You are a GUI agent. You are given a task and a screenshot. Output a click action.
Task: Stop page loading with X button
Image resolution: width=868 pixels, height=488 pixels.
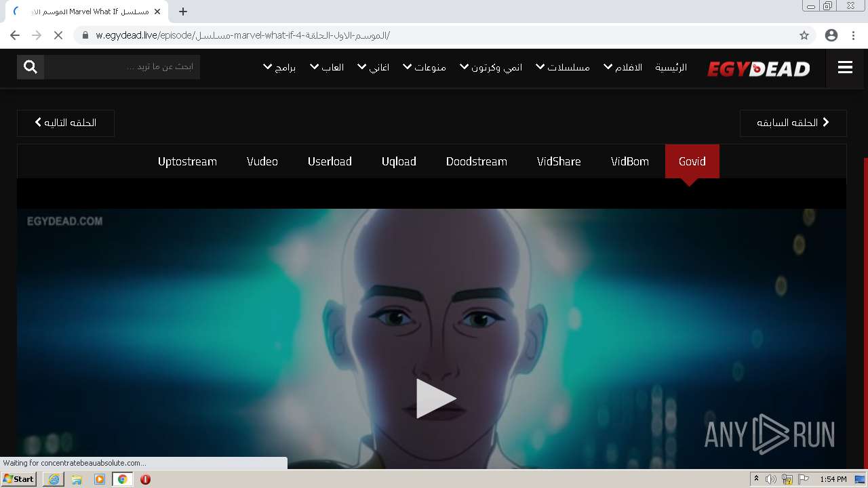(x=58, y=35)
